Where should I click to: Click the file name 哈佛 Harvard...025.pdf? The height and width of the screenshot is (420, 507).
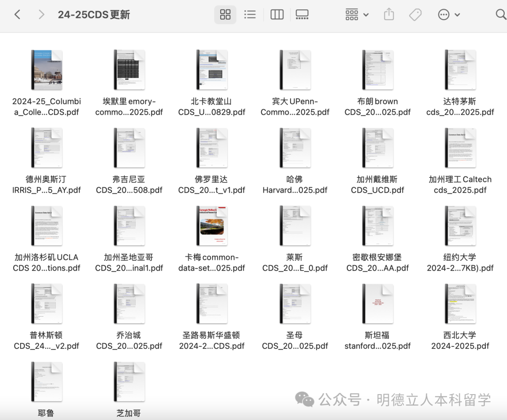coord(295,185)
